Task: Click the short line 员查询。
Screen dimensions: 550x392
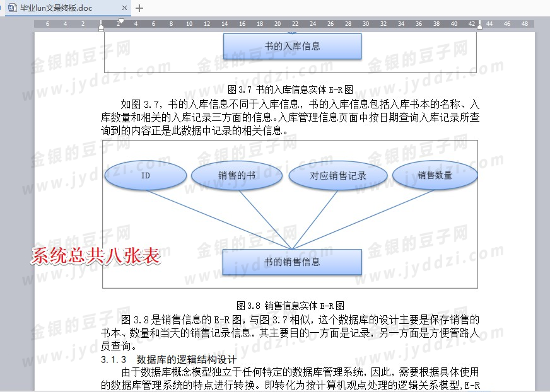Action: pos(119,346)
